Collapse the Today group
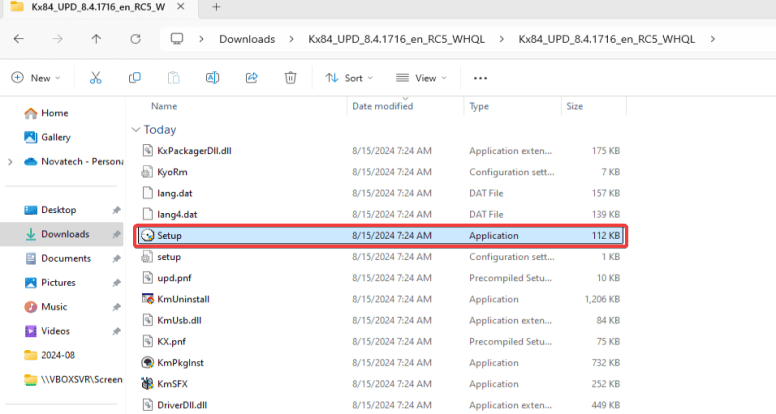776x414 pixels. [x=136, y=129]
